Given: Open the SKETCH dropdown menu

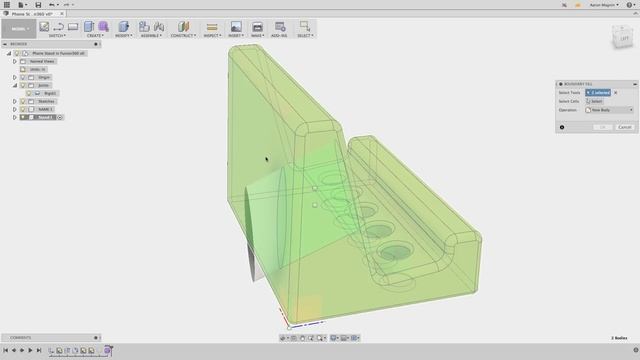Looking at the screenshot, I should click(x=57, y=36).
